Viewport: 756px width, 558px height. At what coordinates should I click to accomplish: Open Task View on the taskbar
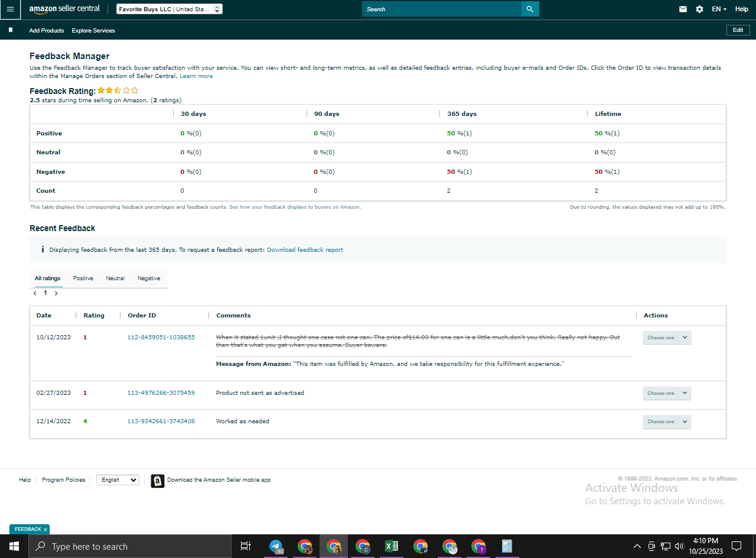point(246,546)
